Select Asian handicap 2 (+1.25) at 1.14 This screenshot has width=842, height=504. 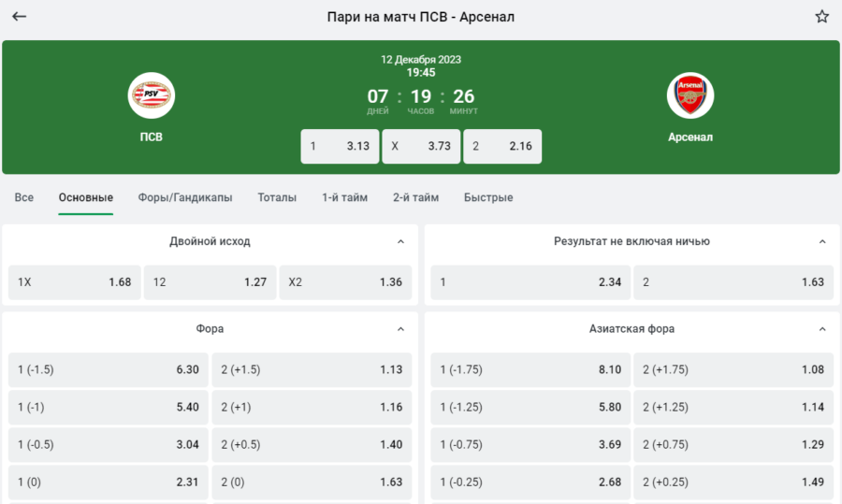(x=733, y=408)
